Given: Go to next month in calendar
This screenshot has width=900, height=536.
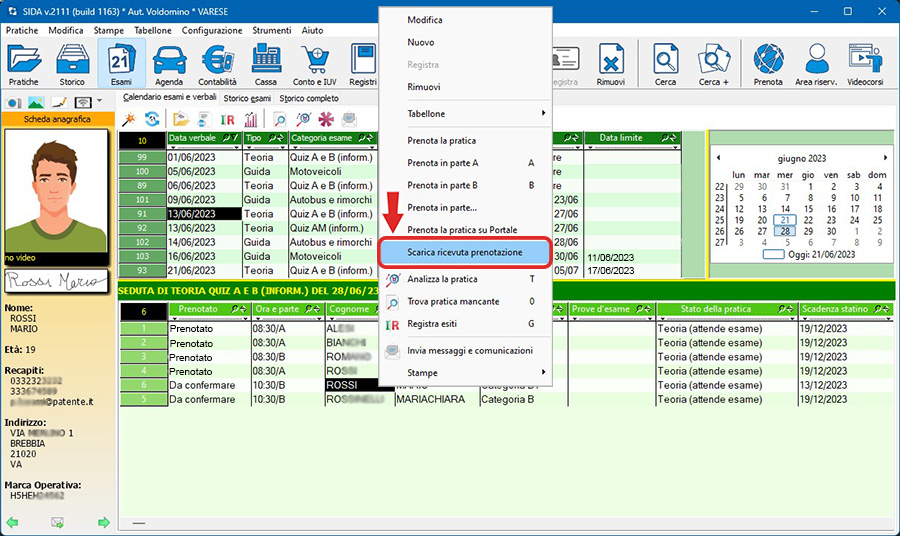Looking at the screenshot, I should (x=885, y=158).
